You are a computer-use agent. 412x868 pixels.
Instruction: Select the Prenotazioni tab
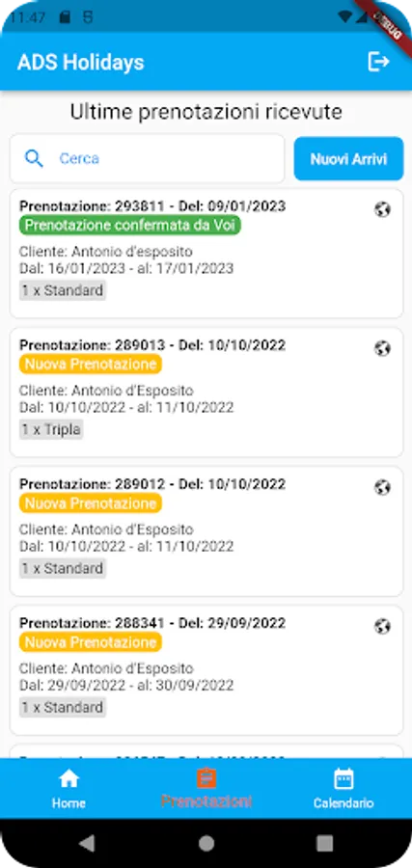coord(206,788)
